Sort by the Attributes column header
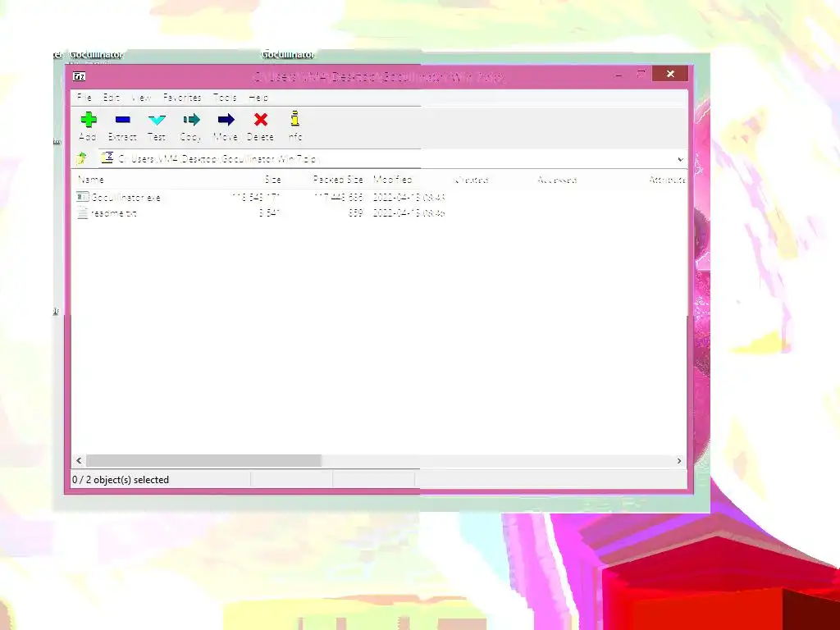This screenshot has height=630, width=840. pyautogui.click(x=667, y=180)
